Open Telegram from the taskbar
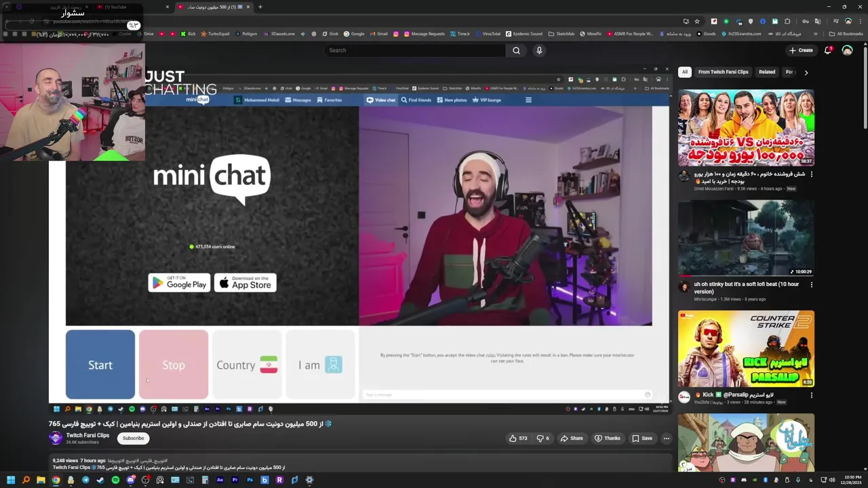 pyautogui.click(x=85, y=480)
